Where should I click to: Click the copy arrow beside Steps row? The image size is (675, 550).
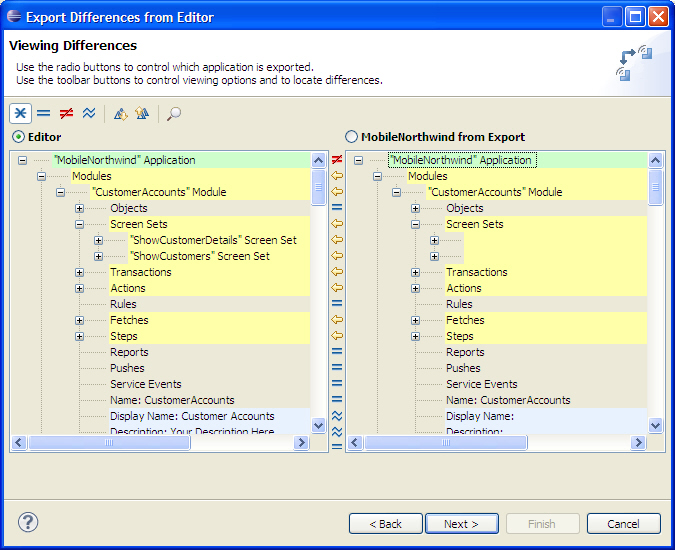[337, 336]
